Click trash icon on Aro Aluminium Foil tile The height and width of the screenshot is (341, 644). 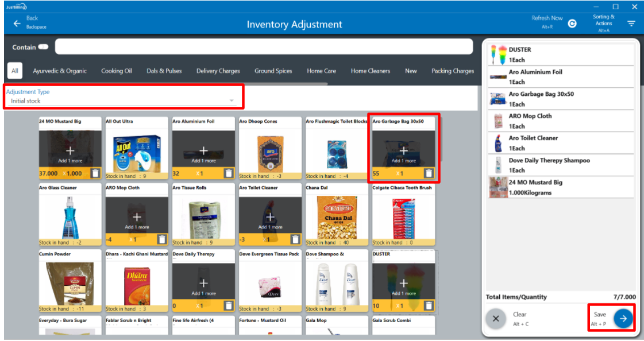pyautogui.click(x=229, y=173)
